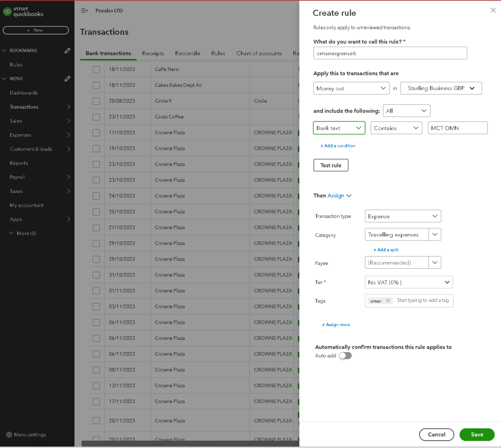Check the 31/10/2023 Crowne Plaza row
Screen dimensions: 501x448
96,275
